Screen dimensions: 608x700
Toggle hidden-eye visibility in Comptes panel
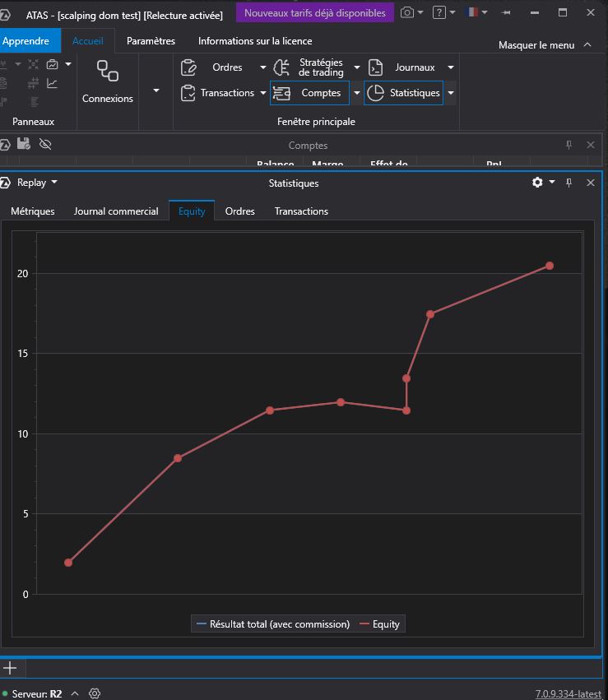[45, 144]
